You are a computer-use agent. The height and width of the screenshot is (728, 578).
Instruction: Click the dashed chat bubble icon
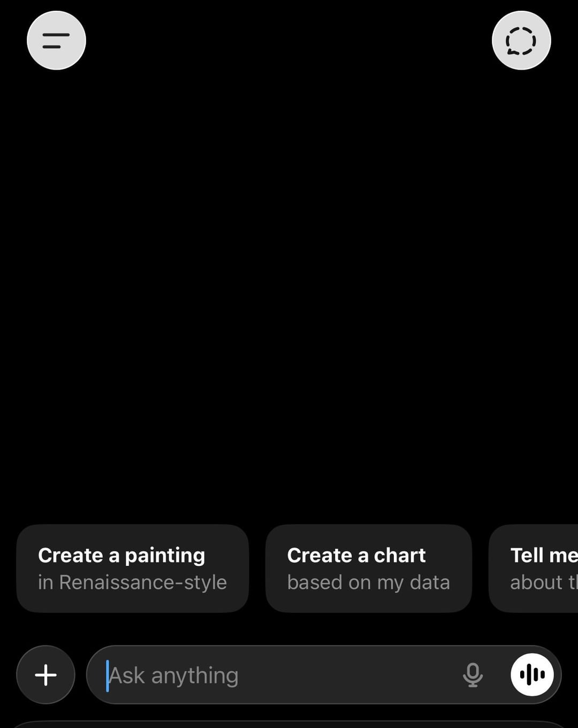tap(521, 41)
